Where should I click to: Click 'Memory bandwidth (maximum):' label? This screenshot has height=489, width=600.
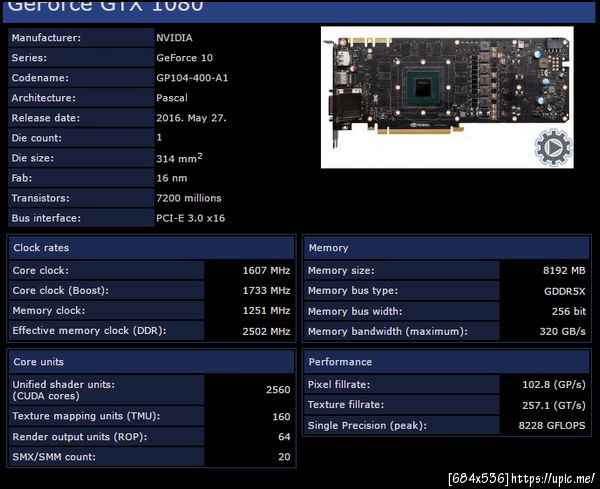(388, 331)
